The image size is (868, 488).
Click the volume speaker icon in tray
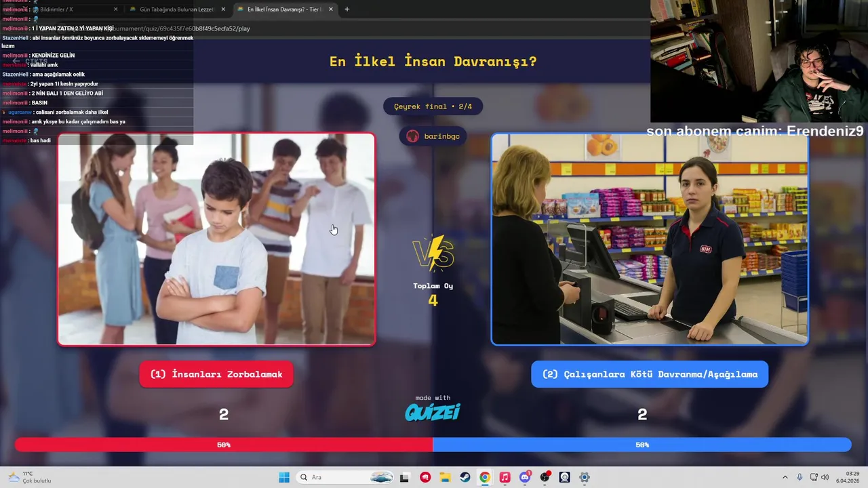pyautogui.click(x=825, y=477)
